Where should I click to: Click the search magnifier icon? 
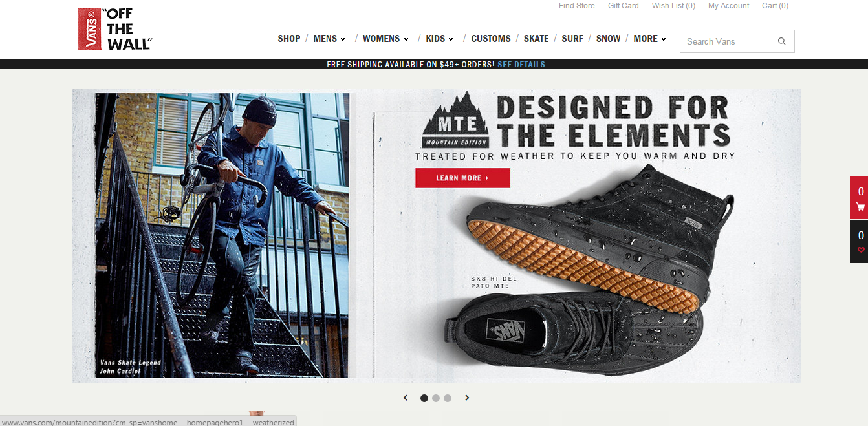(x=782, y=41)
